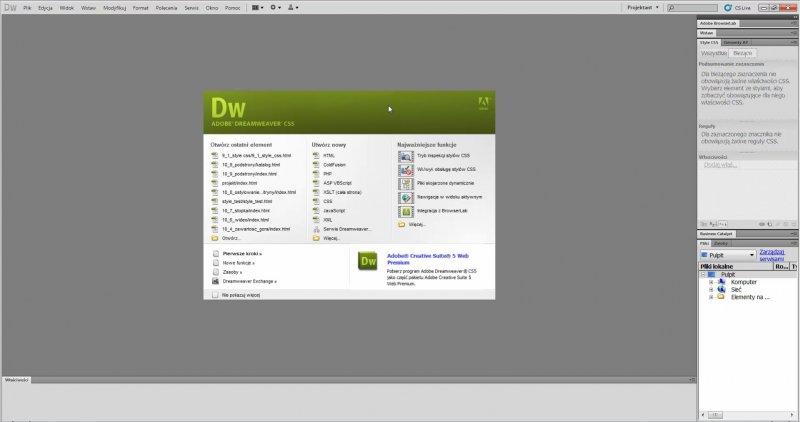Open the folder icon next to Otwórz
Viewport: 800px width, 422px height.
click(214, 239)
